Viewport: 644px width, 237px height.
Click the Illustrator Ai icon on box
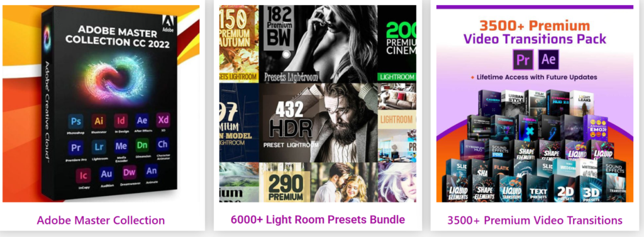click(99, 121)
